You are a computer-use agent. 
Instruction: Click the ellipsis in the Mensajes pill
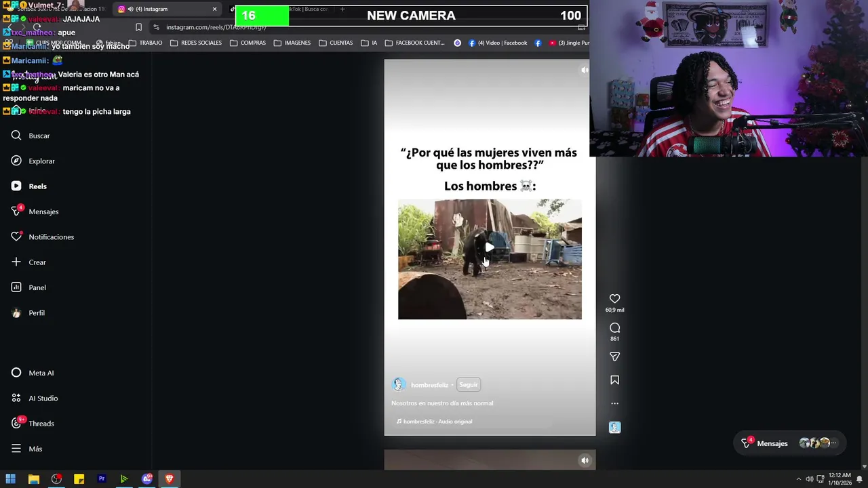tap(834, 443)
